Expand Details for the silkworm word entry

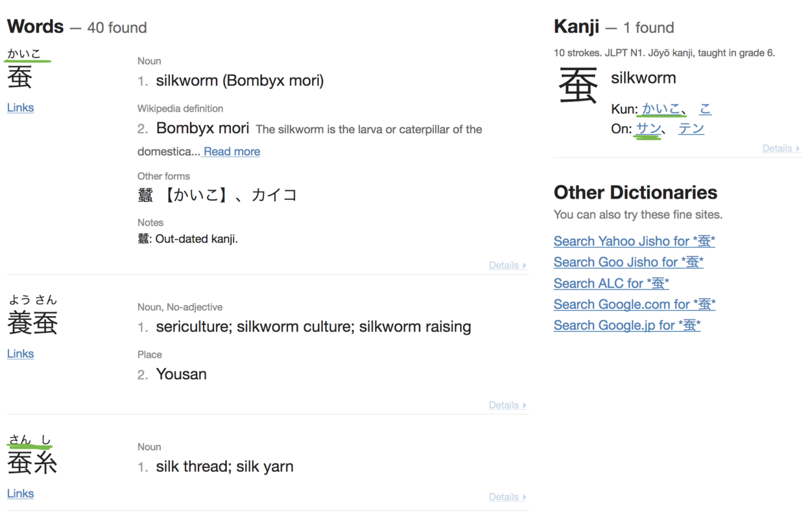click(x=507, y=265)
